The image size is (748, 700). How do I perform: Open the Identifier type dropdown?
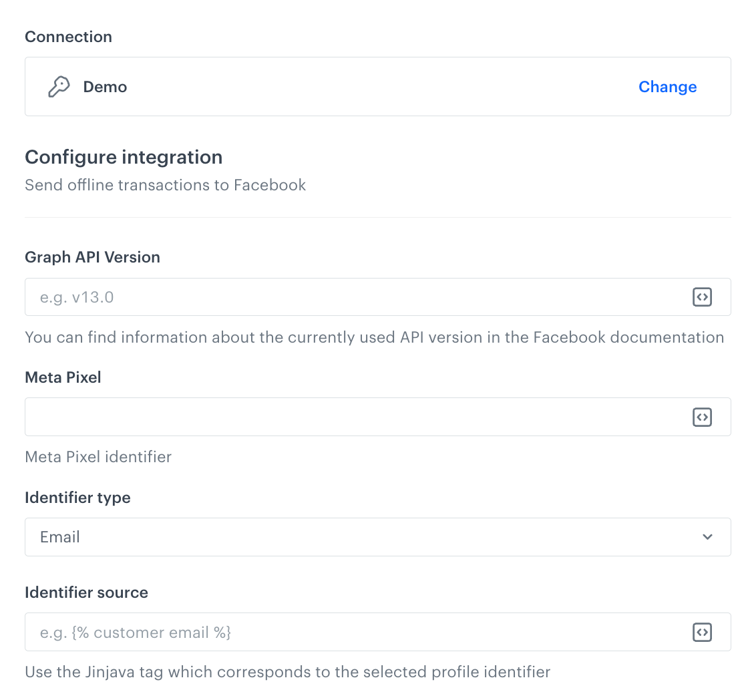click(377, 537)
